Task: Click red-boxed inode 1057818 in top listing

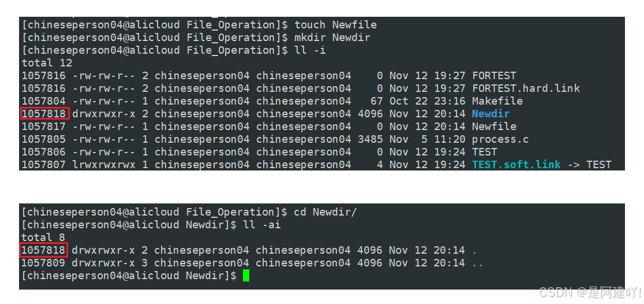Action: [x=44, y=114]
